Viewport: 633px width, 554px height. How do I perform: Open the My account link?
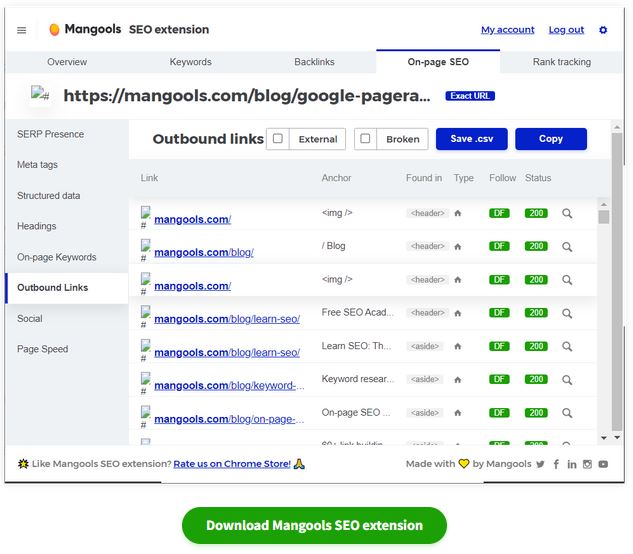pos(507,30)
